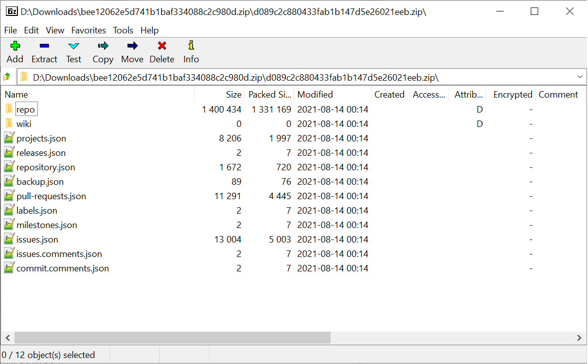Click the issues.json file icon
The image size is (588, 364).
click(x=9, y=239)
